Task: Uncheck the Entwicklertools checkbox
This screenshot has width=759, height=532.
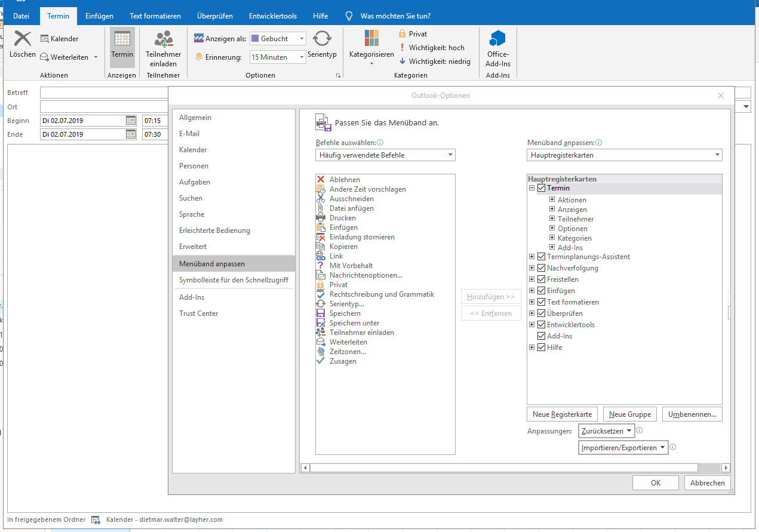Action: tap(542, 325)
